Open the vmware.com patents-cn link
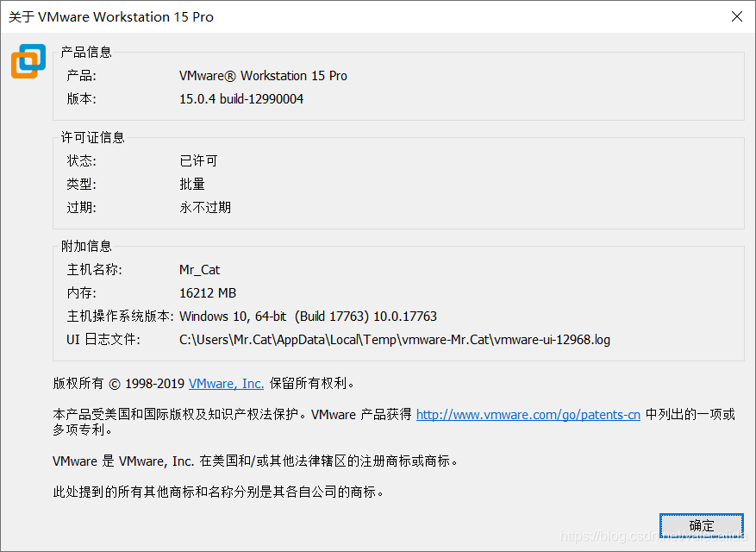 (528, 415)
